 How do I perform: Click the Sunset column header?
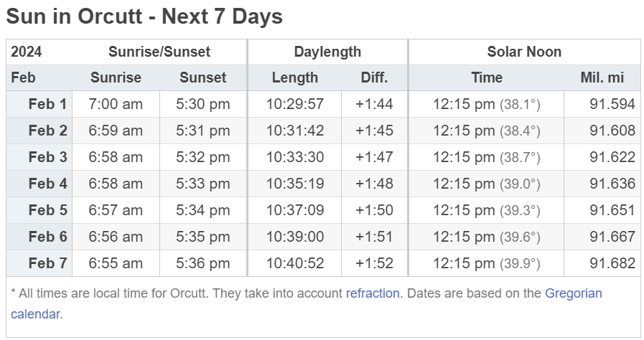[203, 77]
